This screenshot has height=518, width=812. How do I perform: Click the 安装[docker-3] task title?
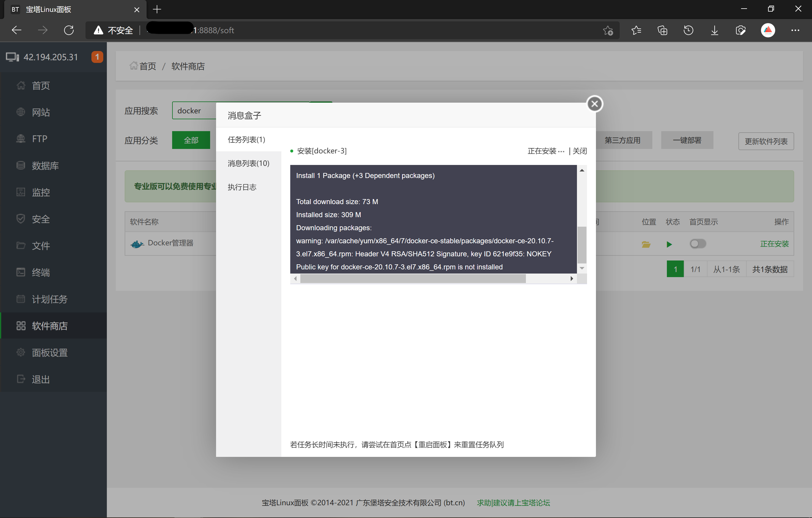(322, 151)
